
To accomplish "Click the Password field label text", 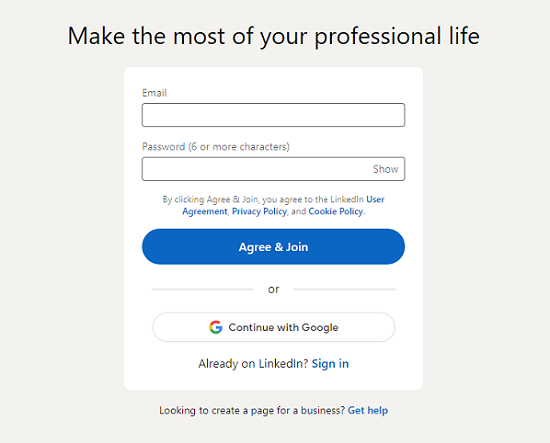I will [216, 147].
